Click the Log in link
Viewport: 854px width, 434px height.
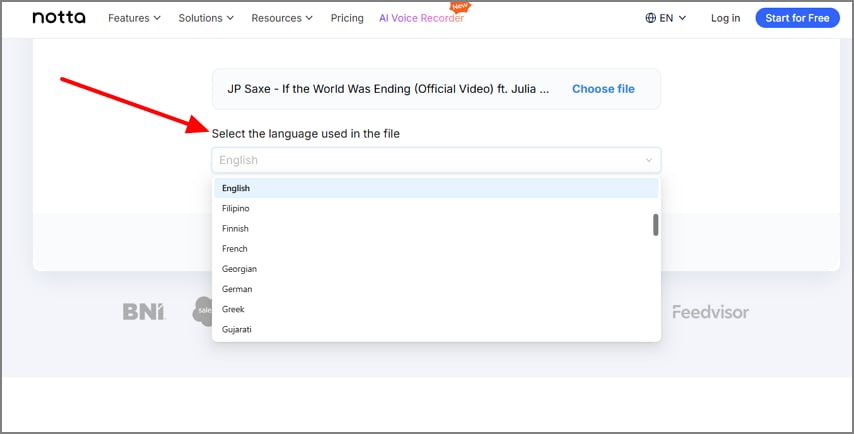point(725,18)
